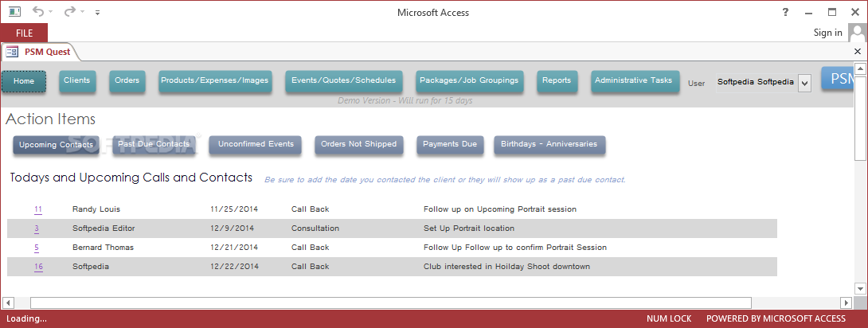868x328 pixels.
Task: Click horizontal scrollbar right arrow
Action: [845, 303]
